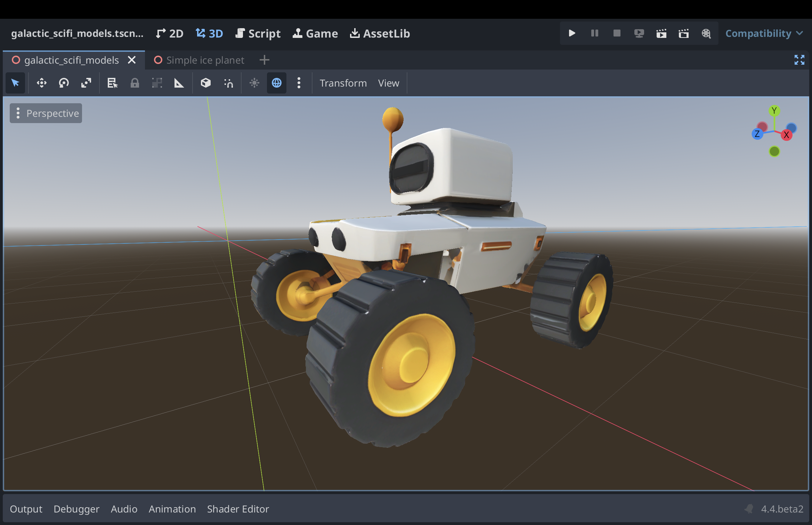The height and width of the screenshot is (525, 812).
Task: Pause the running project
Action: tap(595, 33)
